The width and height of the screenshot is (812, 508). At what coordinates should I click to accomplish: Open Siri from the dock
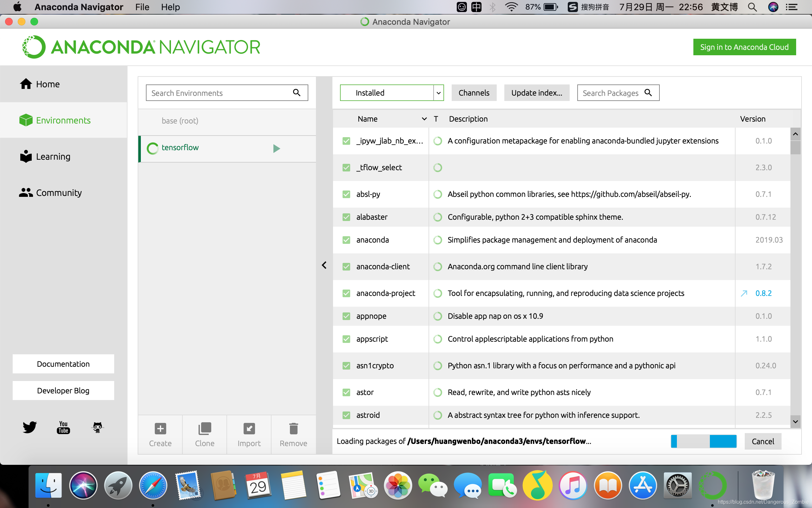83,485
